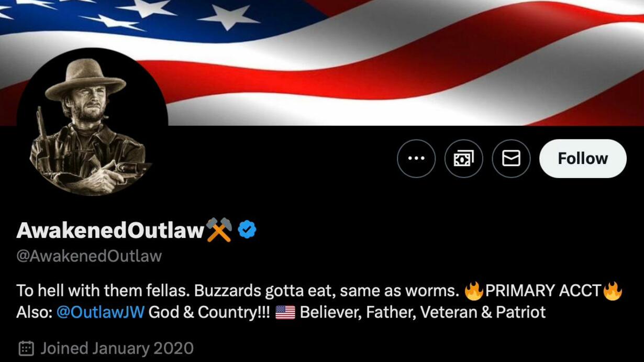
Task: Click the Believer, Father, Veteran & Patriot text
Action: [x=423, y=312]
